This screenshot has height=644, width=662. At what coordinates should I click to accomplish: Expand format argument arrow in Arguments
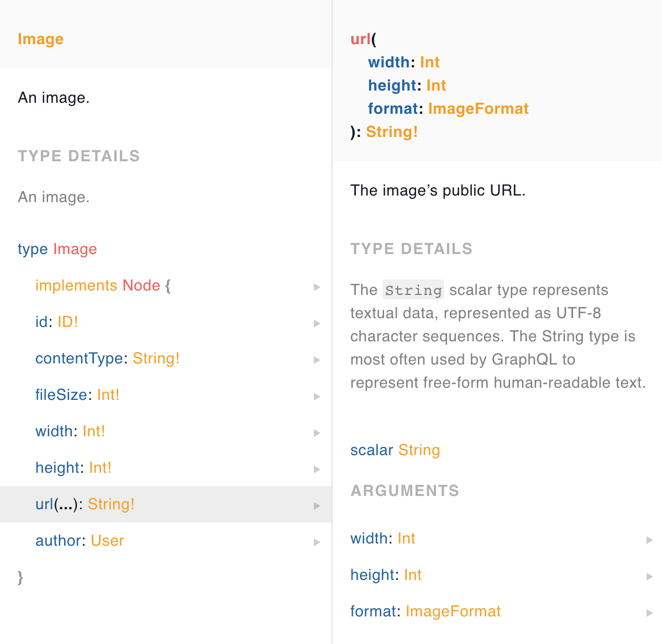pos(649,613)
